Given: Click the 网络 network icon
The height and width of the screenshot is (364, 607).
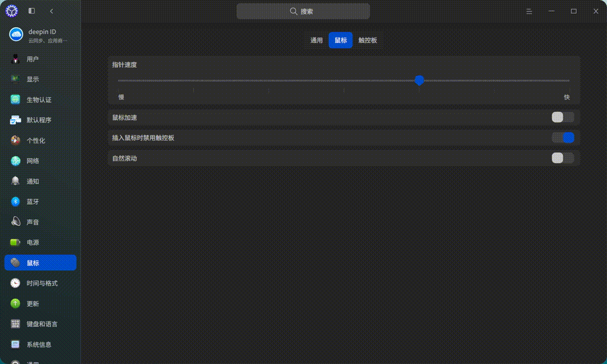Looking at the screenshot, I should click(x=16, y=161).
